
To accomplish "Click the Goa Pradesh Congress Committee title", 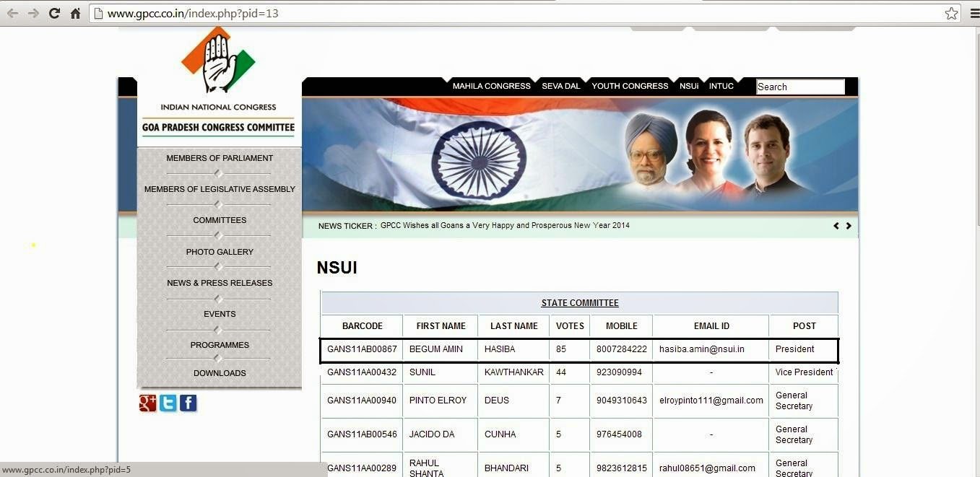I will [x=219, y=128].
